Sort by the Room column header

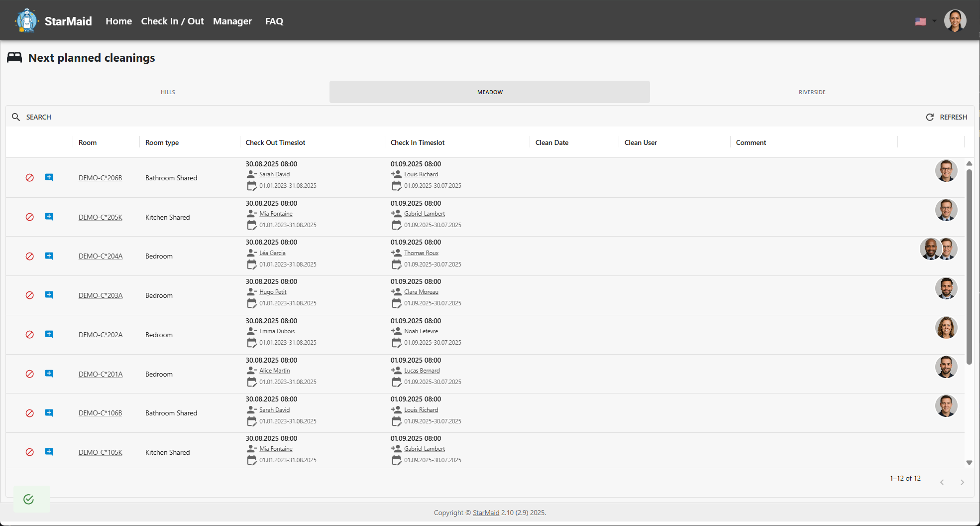click(x=88, y=142)
